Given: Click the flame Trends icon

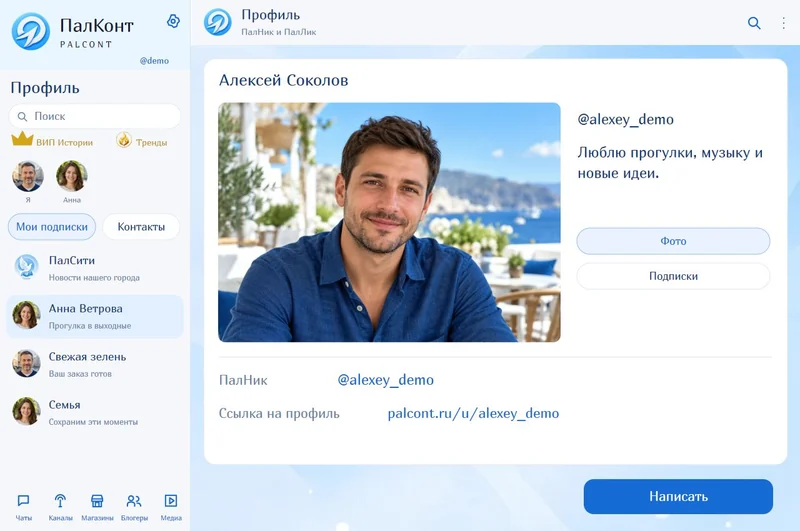Looking at the screenshot, I should tap(124, 139).
